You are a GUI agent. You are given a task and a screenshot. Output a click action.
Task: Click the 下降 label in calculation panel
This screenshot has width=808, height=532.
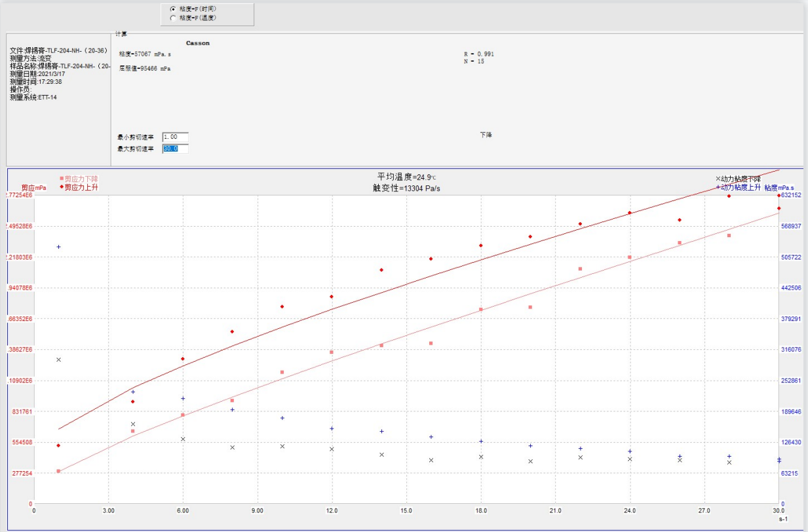coord(486,135)
